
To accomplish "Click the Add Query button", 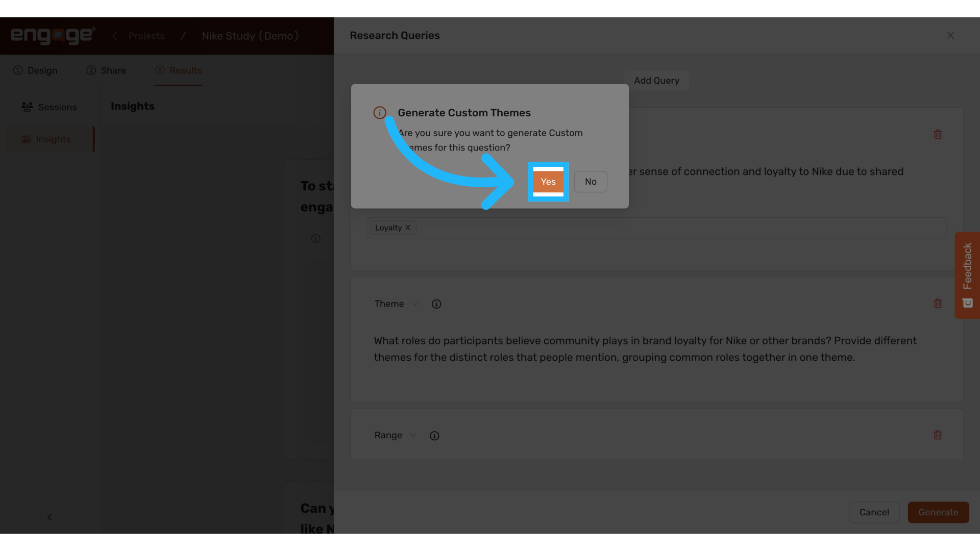I will pos(656,81).
